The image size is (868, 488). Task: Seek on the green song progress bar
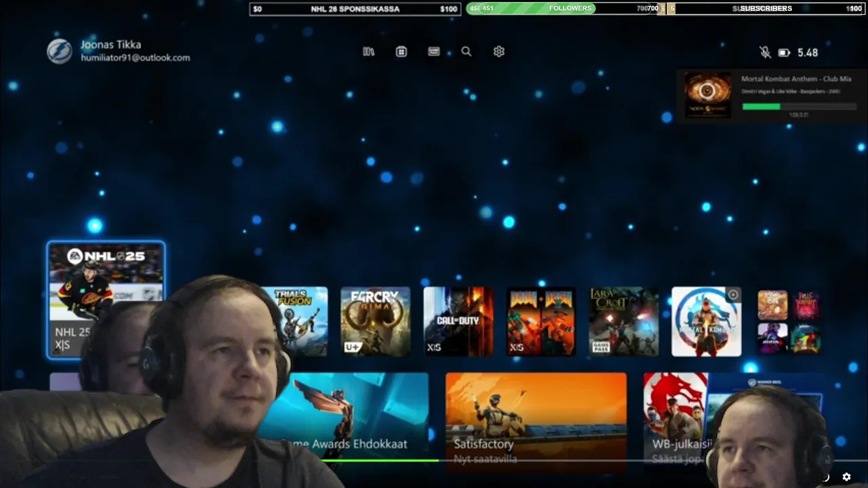click(800, 106)
